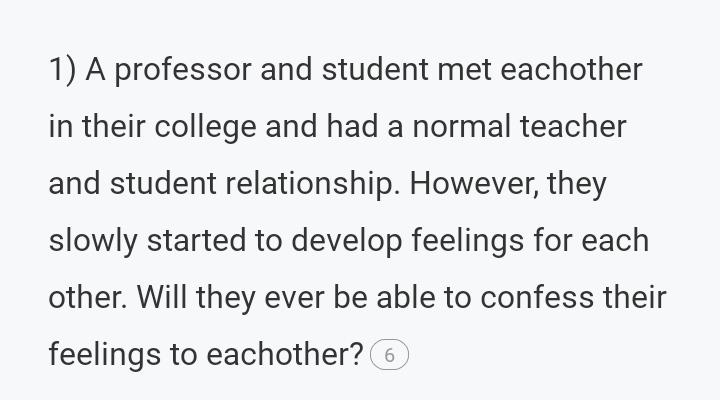This screenshot has height=400, width=720.
Task: Place cursor on "other." starting the fifth line
Action: pyautogui.click(x=88, y=297)
